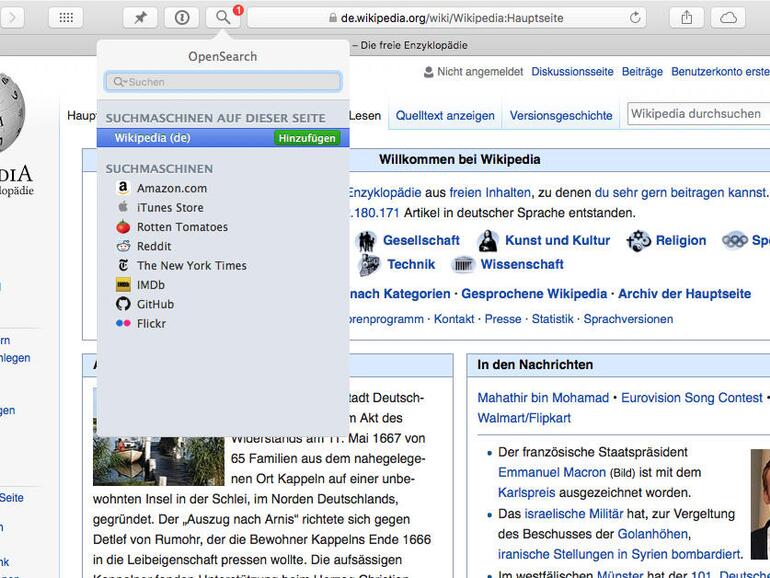Open the 1Password toolbar extension
The width and height of the screenshot is (770, 578).
(182, 18)
